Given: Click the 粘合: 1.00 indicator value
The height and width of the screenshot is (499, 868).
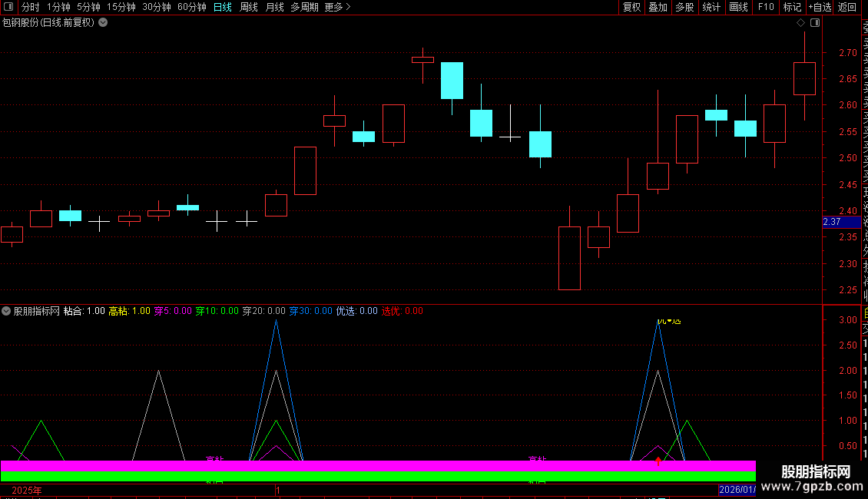Looking at the screenshot, I should point(84,311).
